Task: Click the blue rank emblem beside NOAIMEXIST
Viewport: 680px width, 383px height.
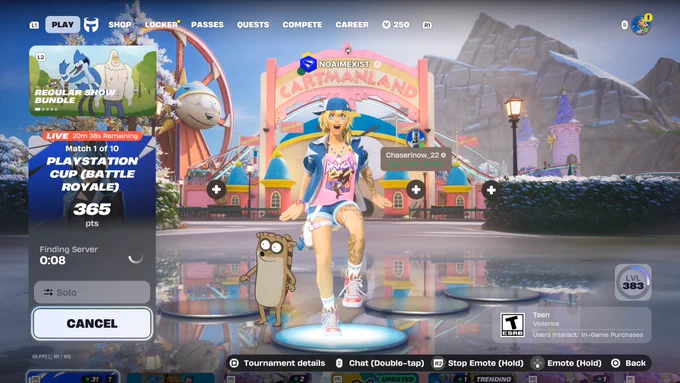Action: tap(308, 65)
